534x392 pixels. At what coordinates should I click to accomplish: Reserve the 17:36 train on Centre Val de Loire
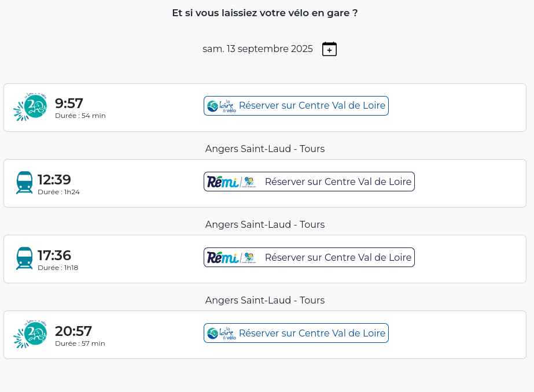338,257
